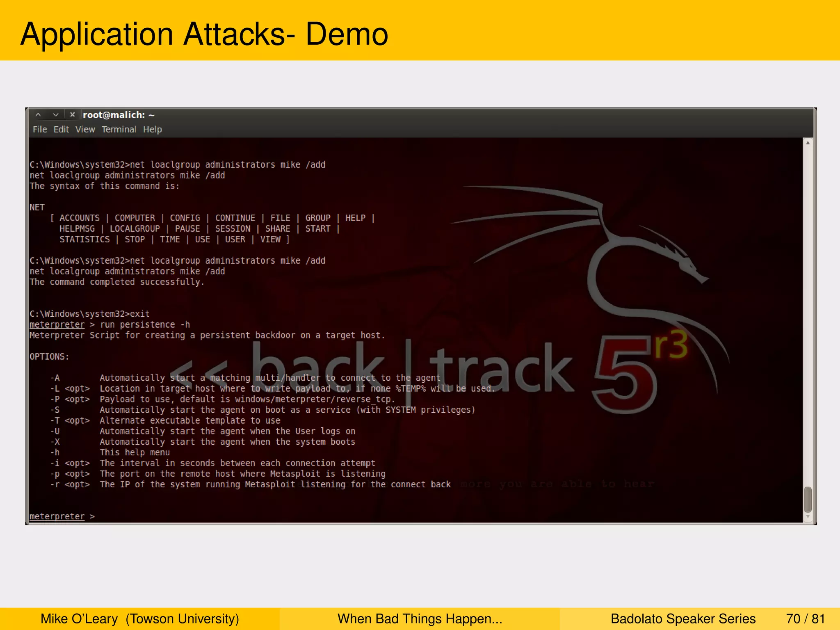Click the 'NET' syntax heading line
Viewport: 840px width, 630px height.
(37, 208)
